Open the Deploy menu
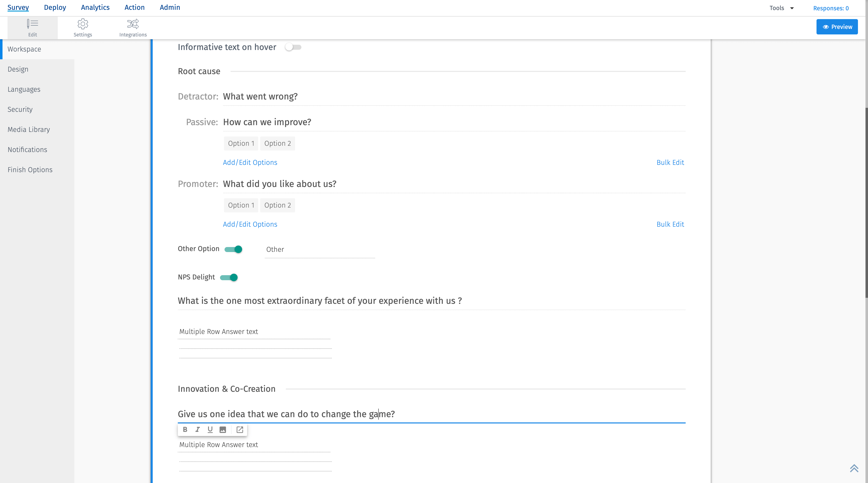This screenshot has height=483, width=868. [x=55, y=7]
